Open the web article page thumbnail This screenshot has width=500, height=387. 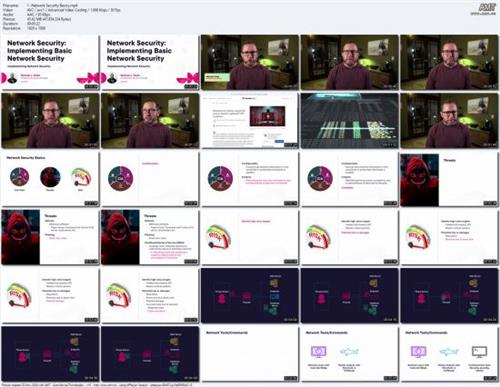(250, 121)
